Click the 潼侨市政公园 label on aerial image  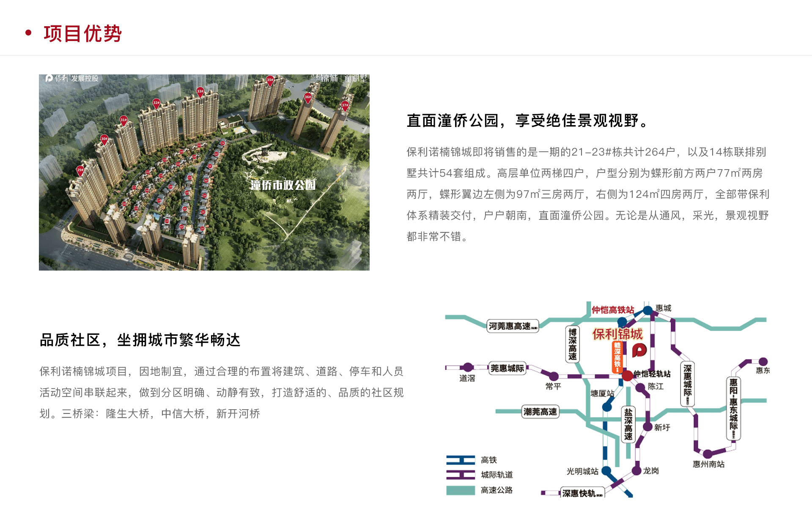pos(283,185)
